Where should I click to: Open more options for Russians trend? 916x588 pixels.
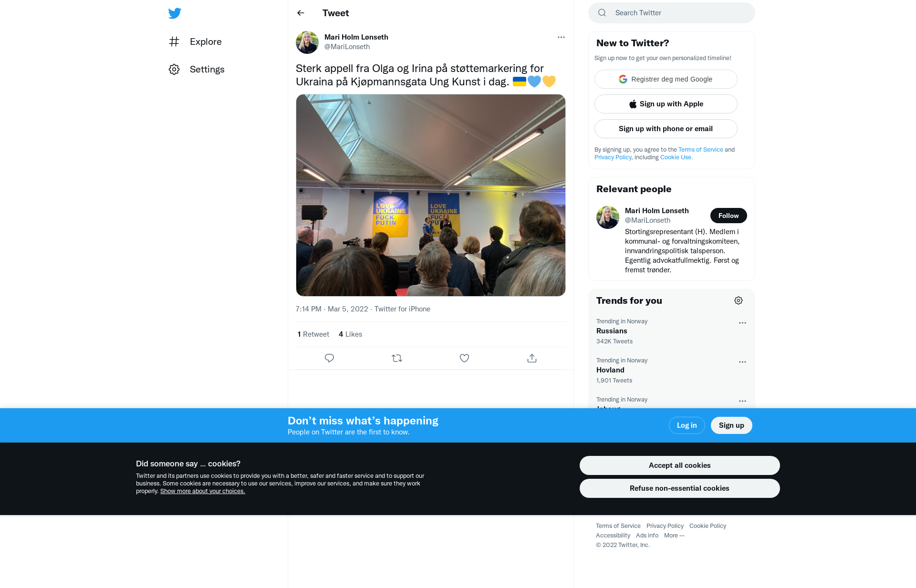pyautogui.click(x=742, y=323)
